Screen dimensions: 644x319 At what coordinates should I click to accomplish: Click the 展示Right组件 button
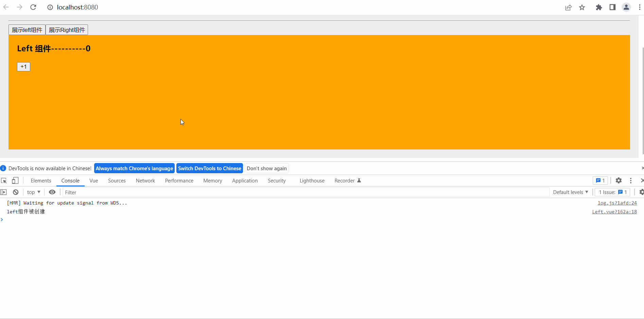67,30
